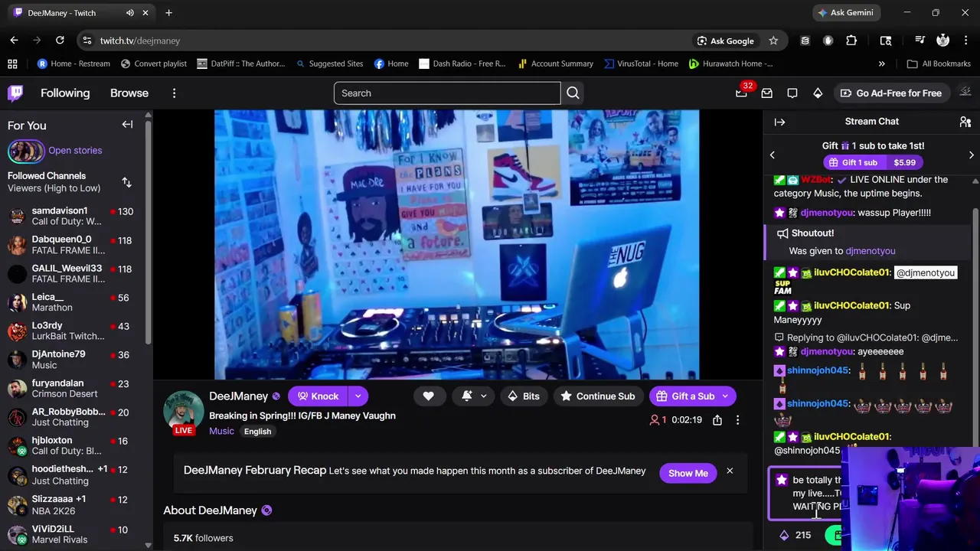Collapse the For You sidebar
This screenshot has height=551, width=980.
(x=127, y=125)
